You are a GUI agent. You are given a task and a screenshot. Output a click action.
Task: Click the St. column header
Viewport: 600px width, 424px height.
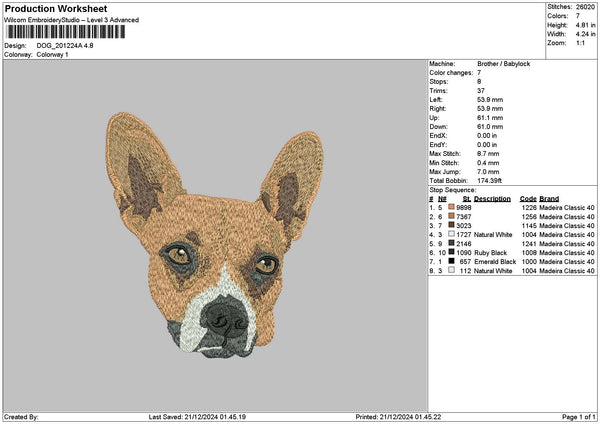[466, 198]
